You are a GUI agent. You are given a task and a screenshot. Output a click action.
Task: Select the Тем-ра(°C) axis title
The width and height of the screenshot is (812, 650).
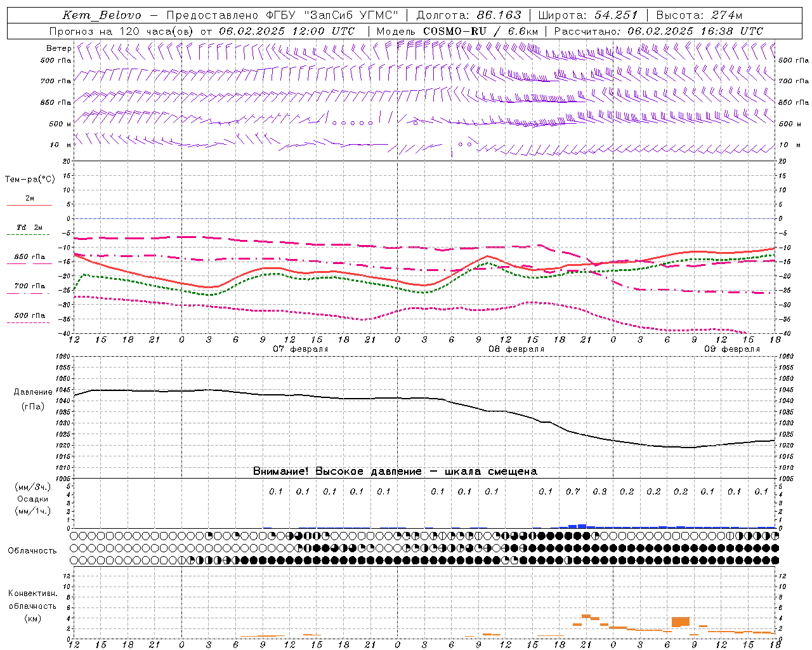coord(30,180)
